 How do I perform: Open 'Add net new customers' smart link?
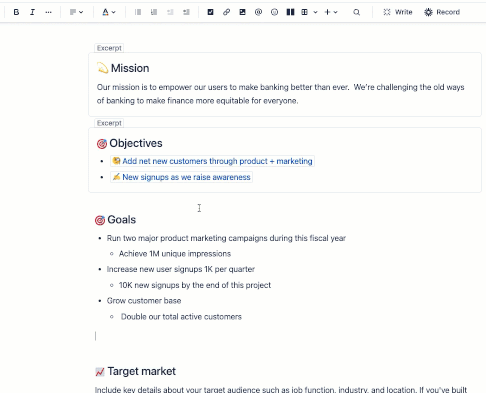(x=212, y=161)
